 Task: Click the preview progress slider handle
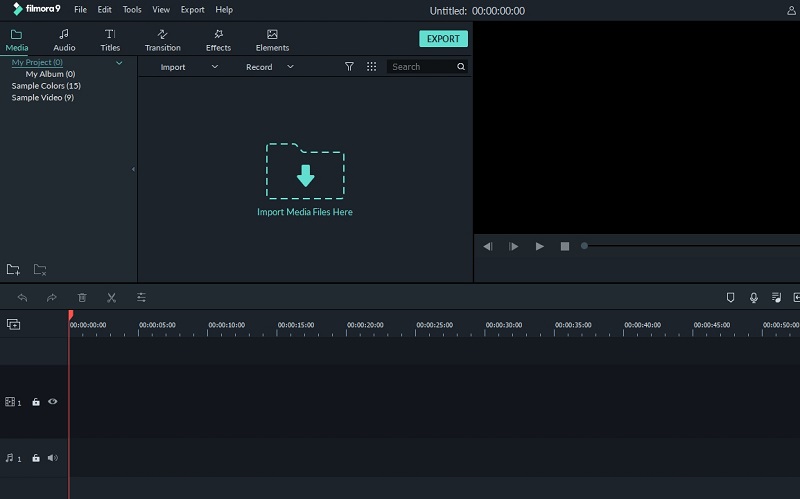click(584, 246)
